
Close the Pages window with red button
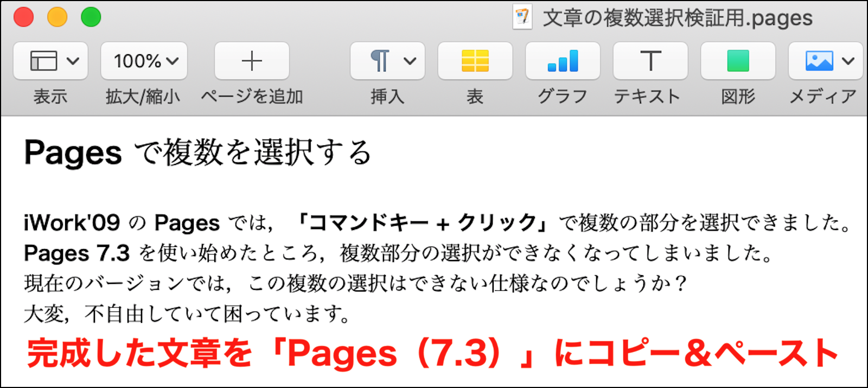click(x=24, y=17)
